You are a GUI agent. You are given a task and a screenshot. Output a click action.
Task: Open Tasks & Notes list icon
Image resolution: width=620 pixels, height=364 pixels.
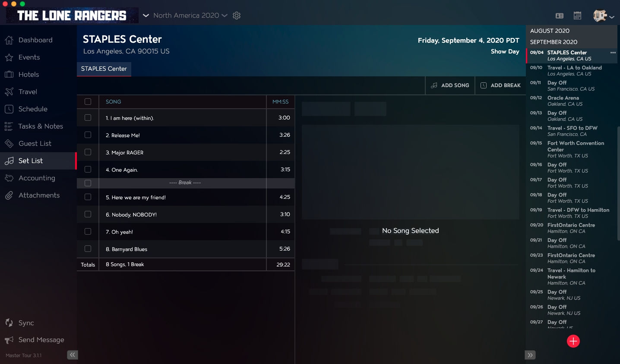(x=9, y=126)
